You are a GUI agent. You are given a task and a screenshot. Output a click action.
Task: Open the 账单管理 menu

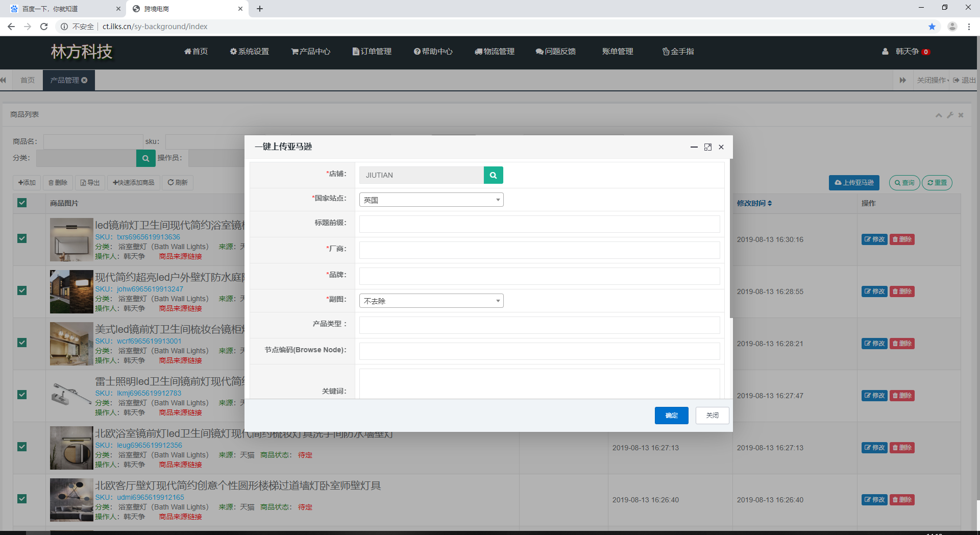[x=618, y=52]
